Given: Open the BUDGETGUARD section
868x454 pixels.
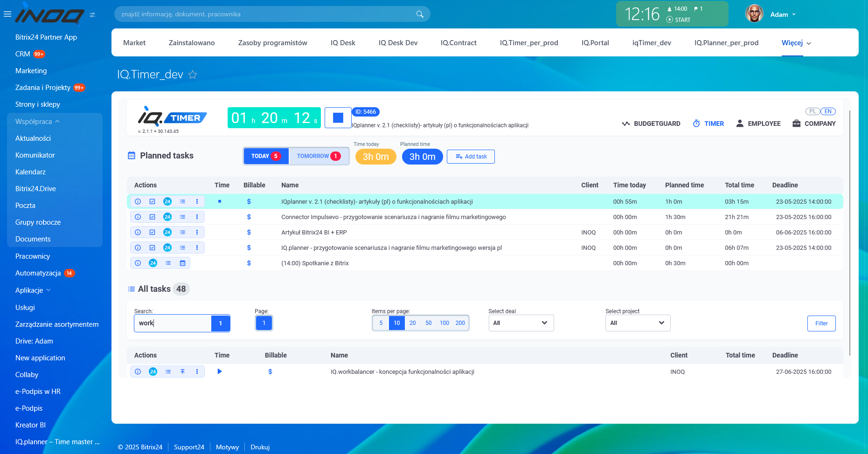Looking at the screenshot, I should (x=651, y=124).
